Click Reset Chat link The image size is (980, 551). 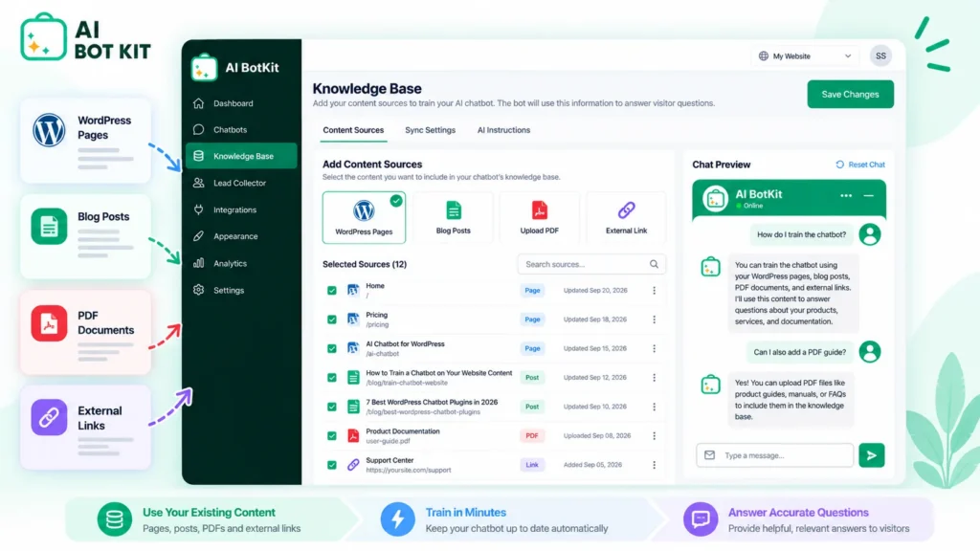pos(860,165)
